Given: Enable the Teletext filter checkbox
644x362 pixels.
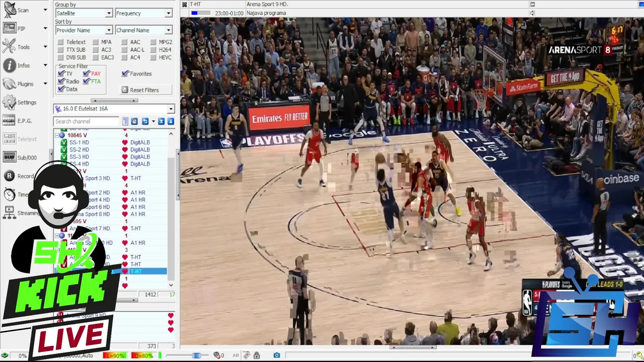Looking at the screenshot, I should tap(61, 42).
